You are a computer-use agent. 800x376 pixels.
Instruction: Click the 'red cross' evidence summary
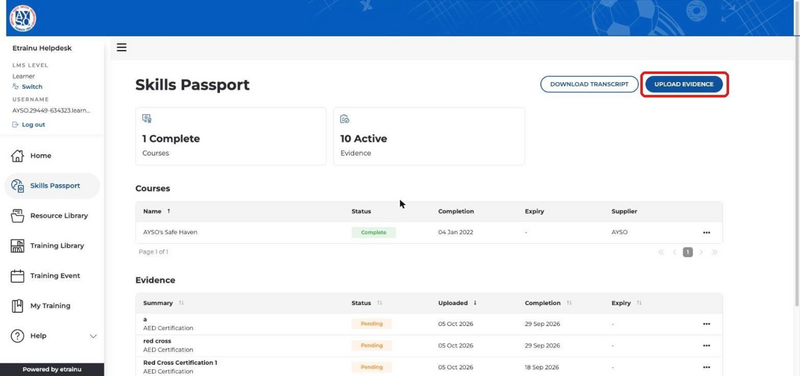click(x=157, y=341)
